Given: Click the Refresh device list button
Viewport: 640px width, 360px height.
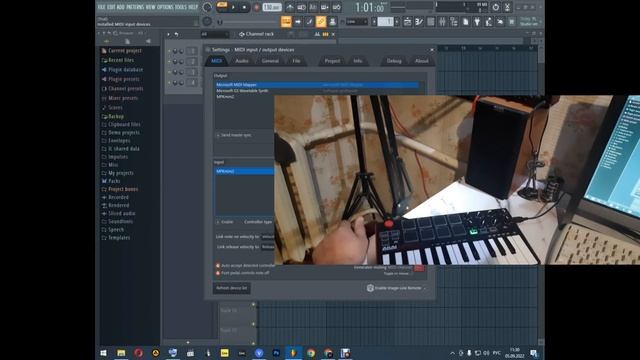Looking at the screenshot, I should coord(231,288).
